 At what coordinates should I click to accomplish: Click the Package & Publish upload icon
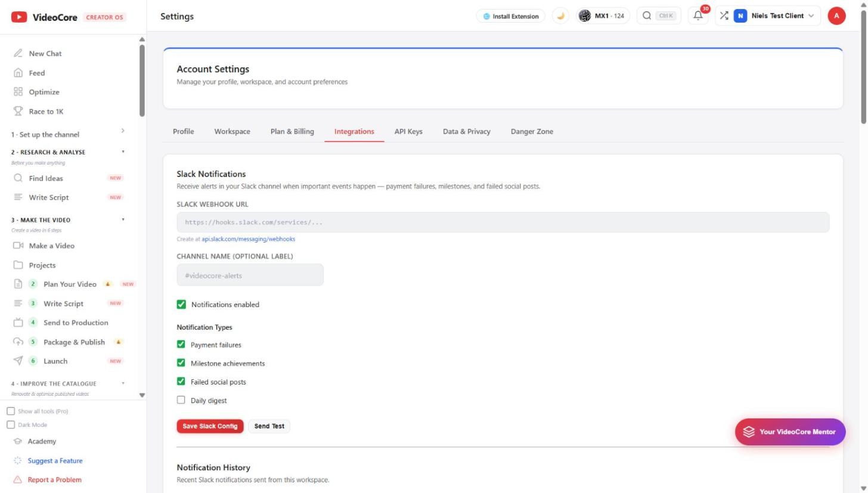(18, 342)
